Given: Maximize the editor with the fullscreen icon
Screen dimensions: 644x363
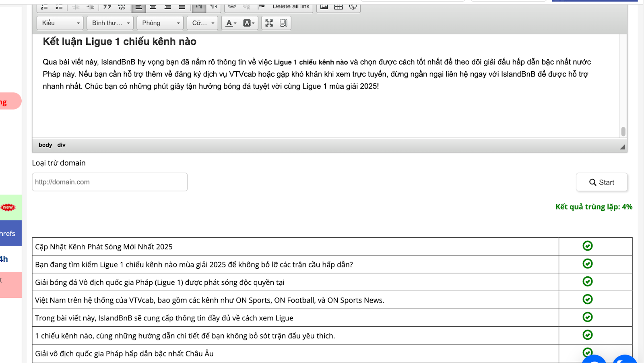Looking at the screenshot, I should [269, 23].
